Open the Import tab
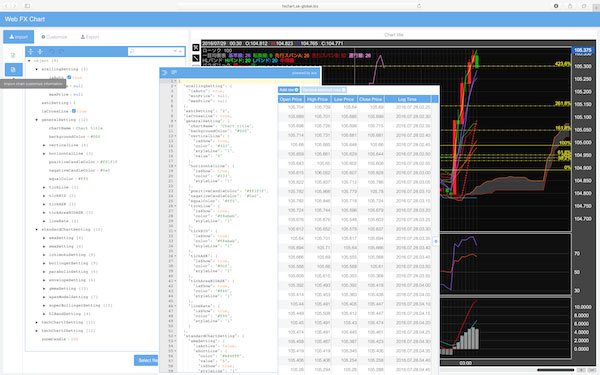Image resolution: width=600 pixels, height=375 pixels. pyautogui.click(x=18, y=37)
